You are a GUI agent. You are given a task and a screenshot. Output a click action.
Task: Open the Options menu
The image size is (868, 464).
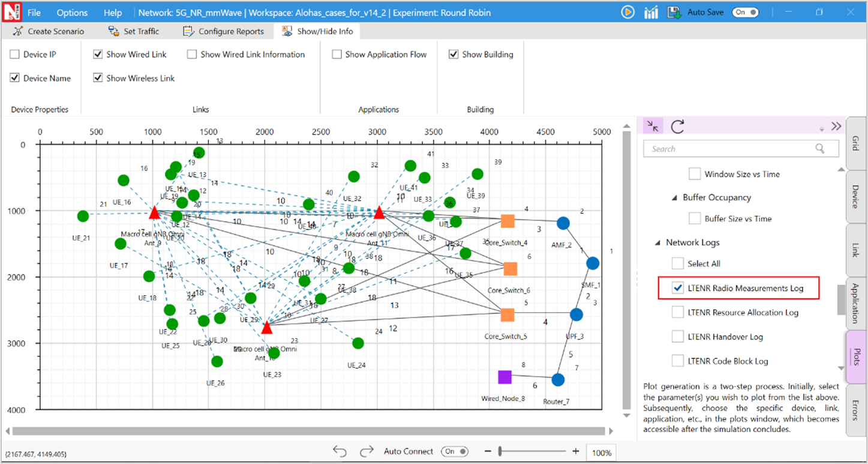(x=72, y=13)
